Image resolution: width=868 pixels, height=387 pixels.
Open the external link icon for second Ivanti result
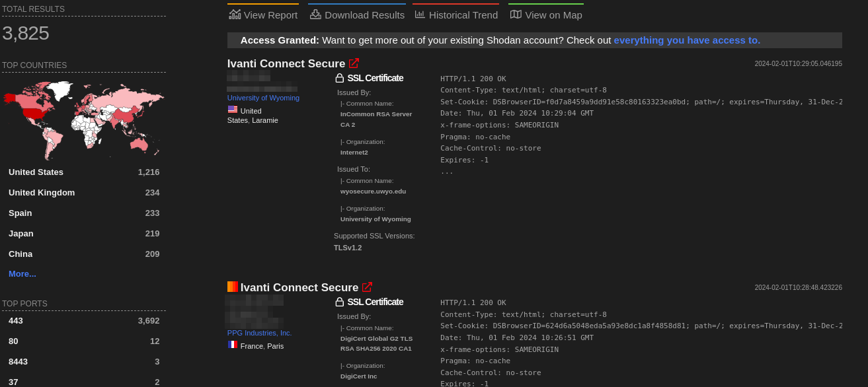pos(368,287)
